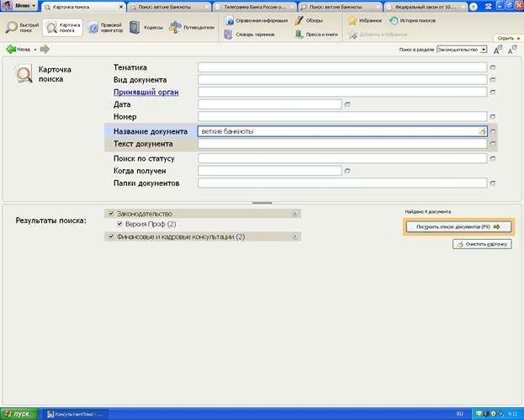Viewport: 524px width, 420px height.
Task: Open Путеводители from the toolbar
Action: tap(192, 28)
